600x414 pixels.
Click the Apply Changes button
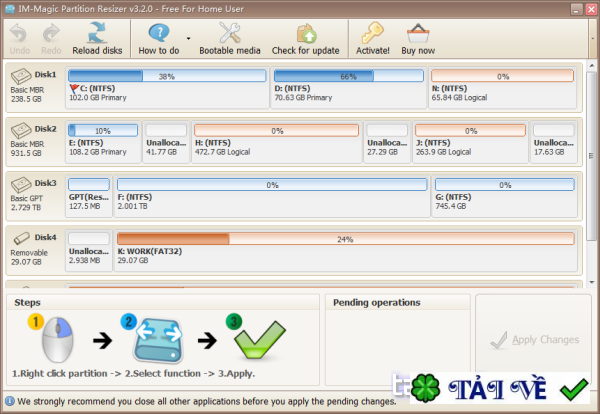click(534, 340)
